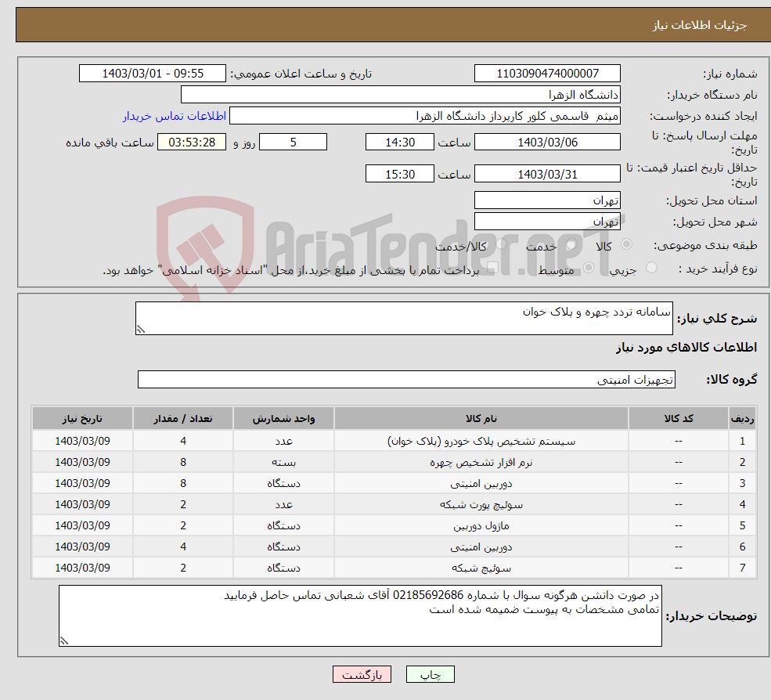Click the واحد شمارش column header
This screenshot has height=700, width=771.
(283, 419)
